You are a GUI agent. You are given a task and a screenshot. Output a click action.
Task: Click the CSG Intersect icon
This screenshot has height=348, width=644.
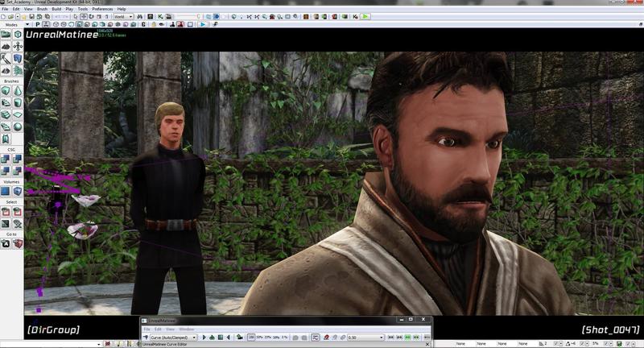coord(6,170)
